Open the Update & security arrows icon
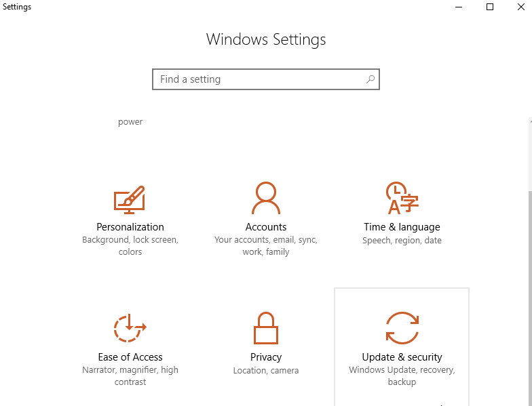 402,329
